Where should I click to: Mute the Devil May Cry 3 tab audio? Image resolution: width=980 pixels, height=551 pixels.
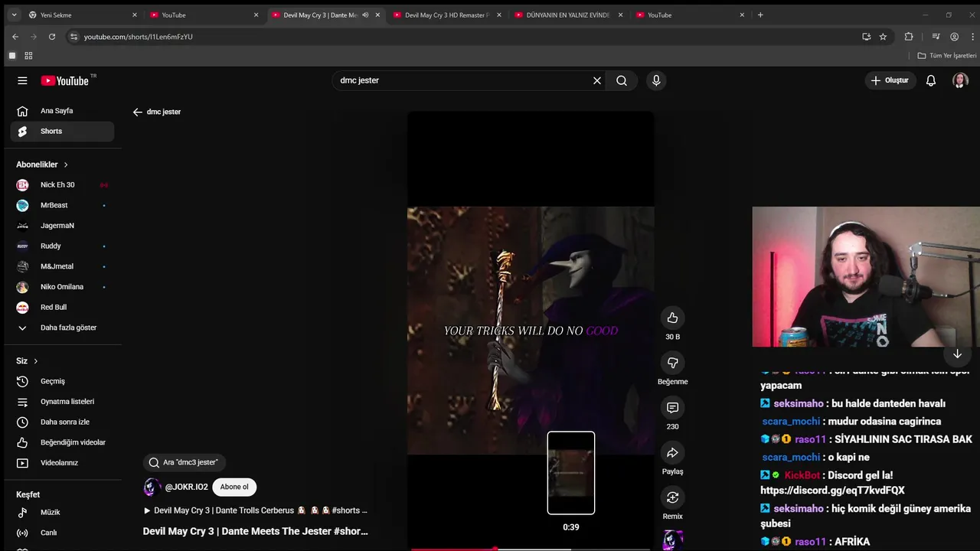(365, 15)
